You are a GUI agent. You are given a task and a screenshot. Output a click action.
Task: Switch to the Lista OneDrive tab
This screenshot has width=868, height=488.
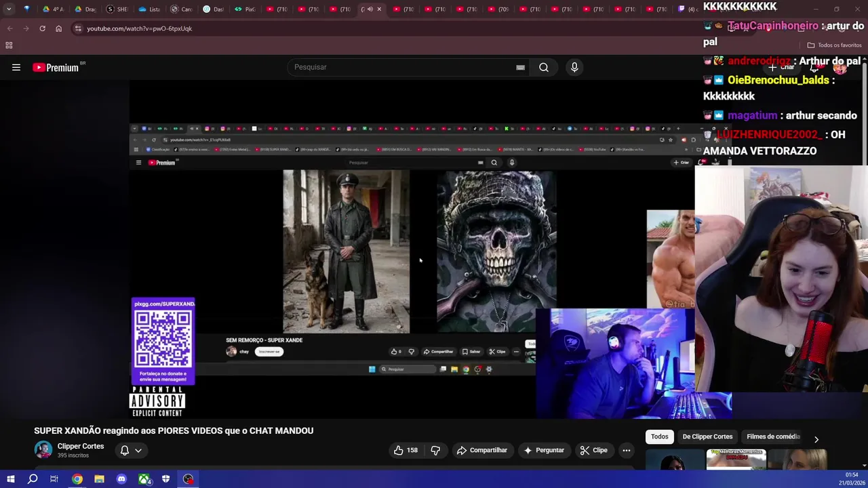point(149,9)
